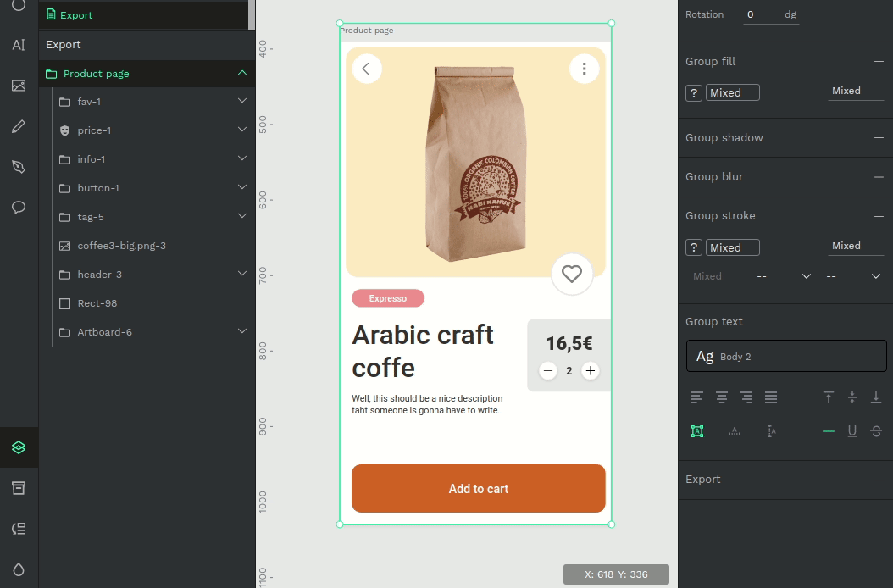Open the color palette droplet icon

pos(19,569)
